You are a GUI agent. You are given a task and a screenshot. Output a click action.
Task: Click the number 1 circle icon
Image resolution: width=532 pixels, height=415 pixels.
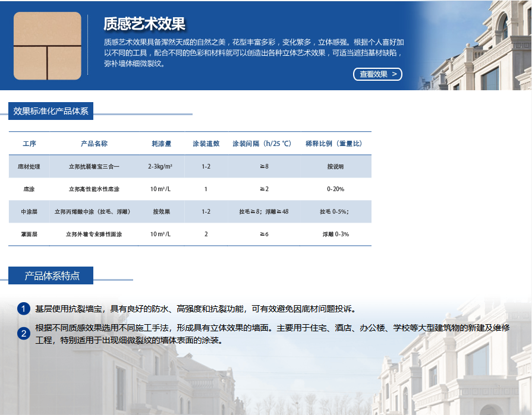point(23,309)
